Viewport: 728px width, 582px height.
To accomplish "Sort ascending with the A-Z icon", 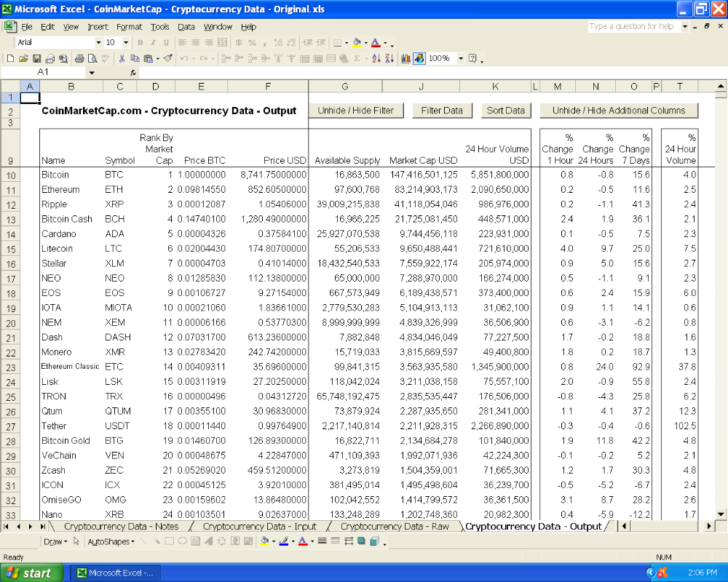I will (376, 58).
